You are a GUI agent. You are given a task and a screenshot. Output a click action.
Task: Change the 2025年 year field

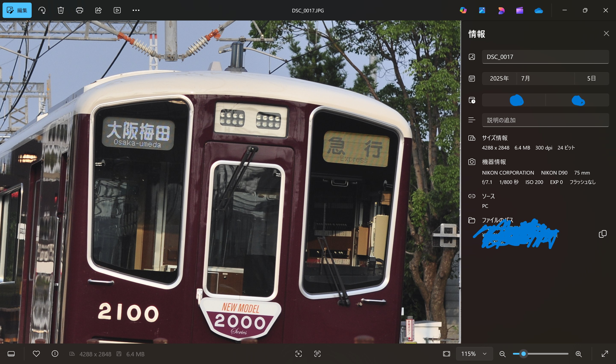click(x=499, y=78)
